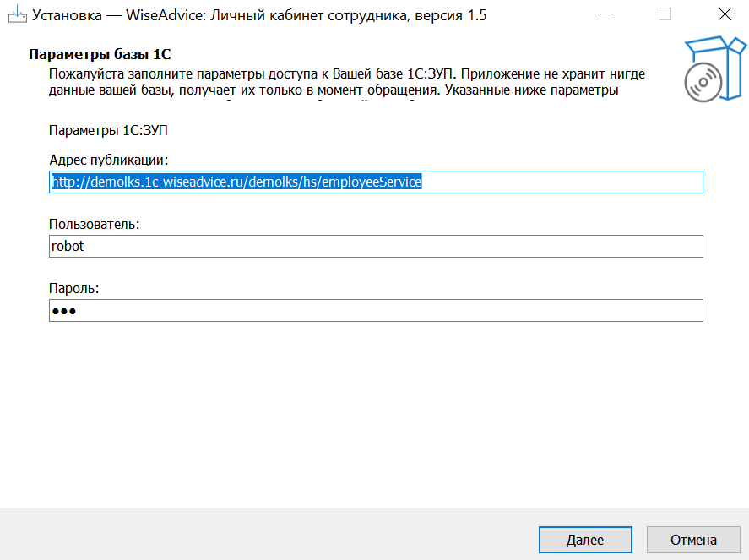Click the blank end of the address field
Viewport: 749px width, 560px height.
566,182
